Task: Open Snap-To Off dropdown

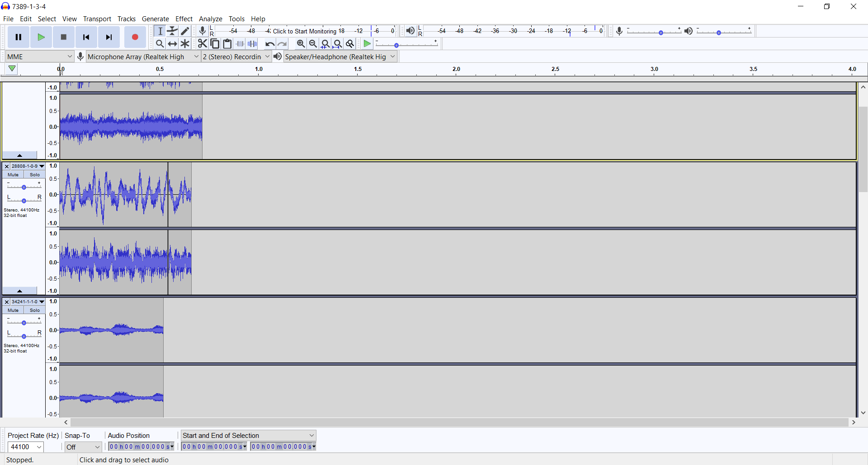Action: [x=83, y=447]
